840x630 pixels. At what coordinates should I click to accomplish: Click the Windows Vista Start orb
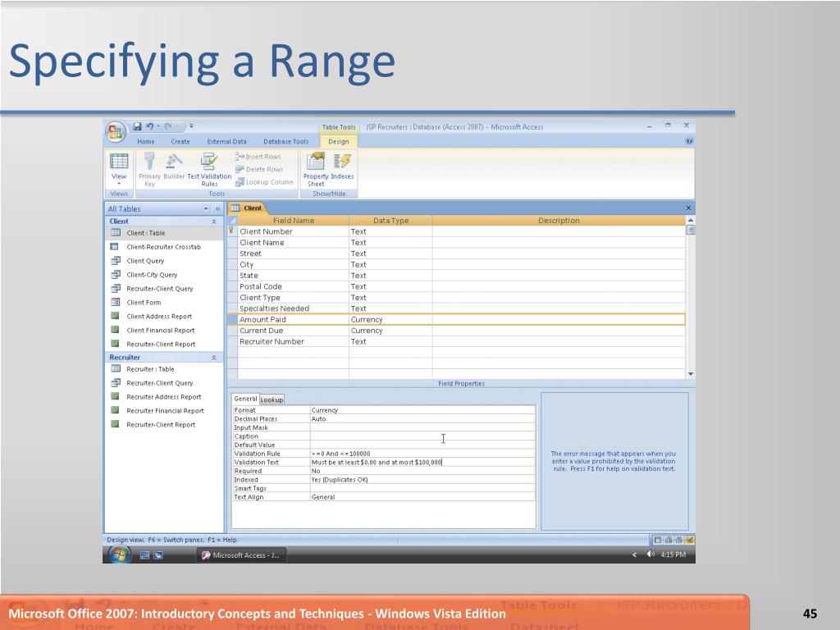tap(119, 555)
